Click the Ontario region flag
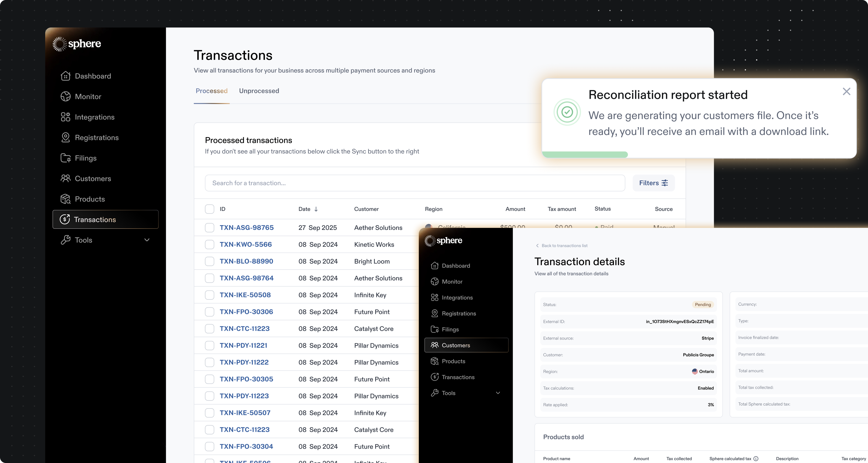Viewport: 868px width, 463px height. click(x=695, y=371)
